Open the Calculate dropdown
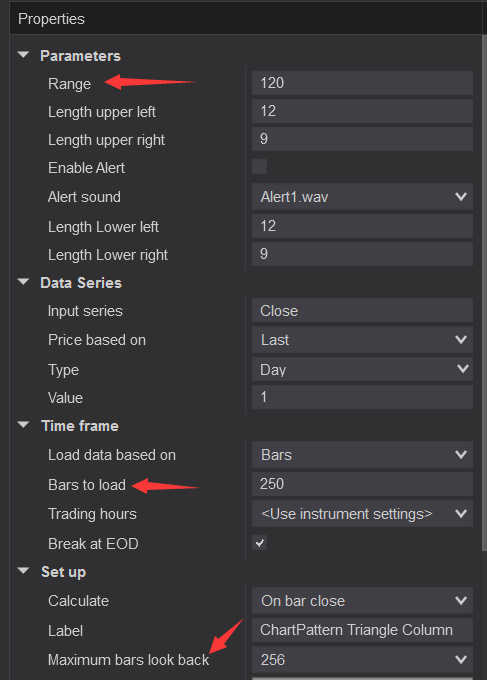This screenshot has width=487, height=680. pos(362,601)
